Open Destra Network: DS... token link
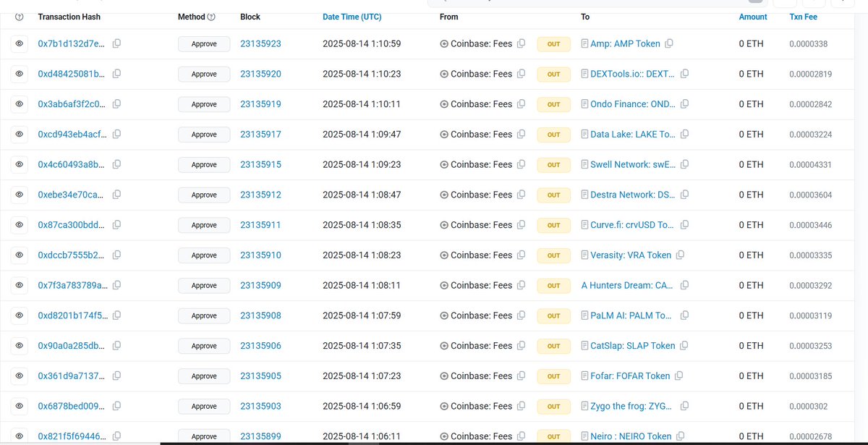868x445 pixels. point(634,195)
